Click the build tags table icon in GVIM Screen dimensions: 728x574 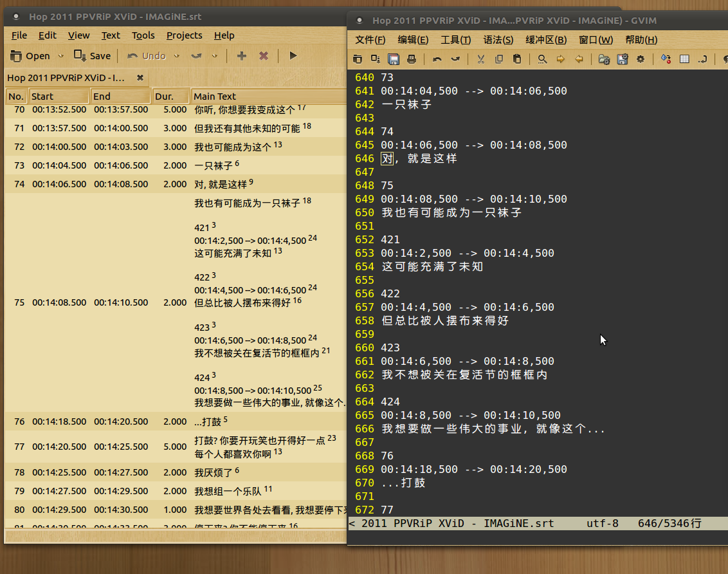coord(684,59)
